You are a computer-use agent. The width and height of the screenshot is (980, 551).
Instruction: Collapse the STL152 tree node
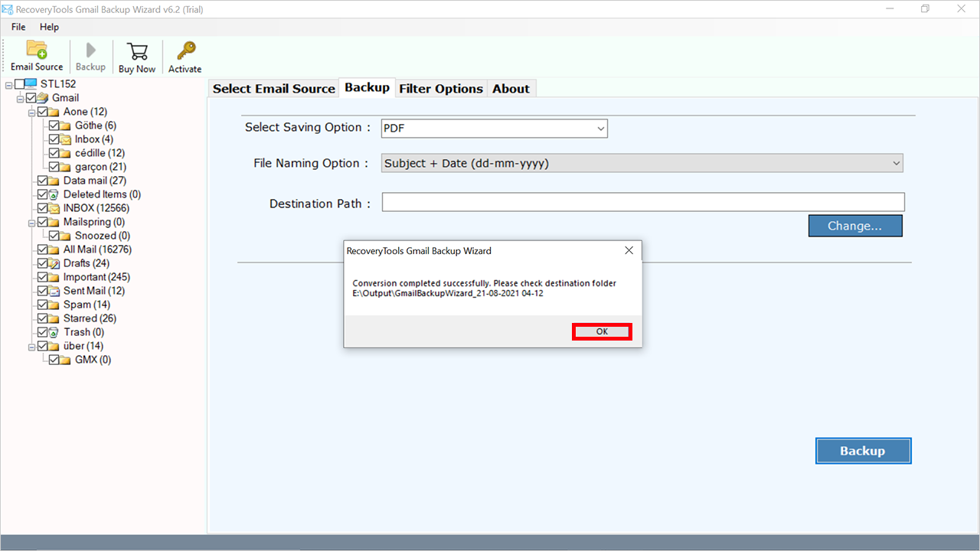tap(8, 84)
